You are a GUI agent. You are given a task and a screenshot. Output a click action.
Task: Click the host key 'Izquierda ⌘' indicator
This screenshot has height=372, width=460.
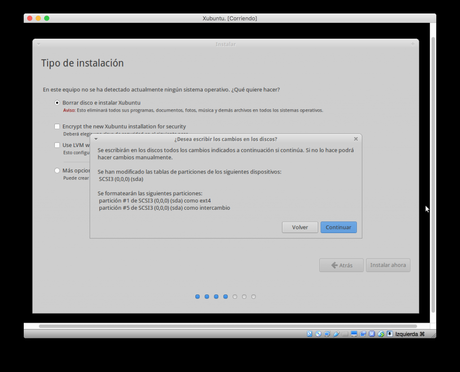[x=410, y=334]
